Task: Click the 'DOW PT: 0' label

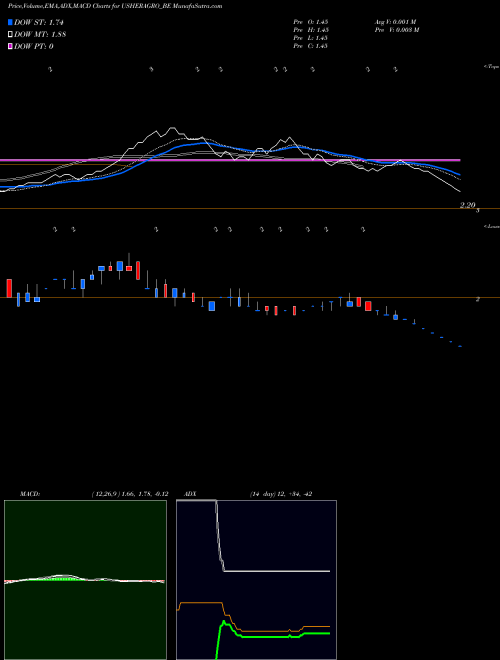Action: [x=34, y=46]
